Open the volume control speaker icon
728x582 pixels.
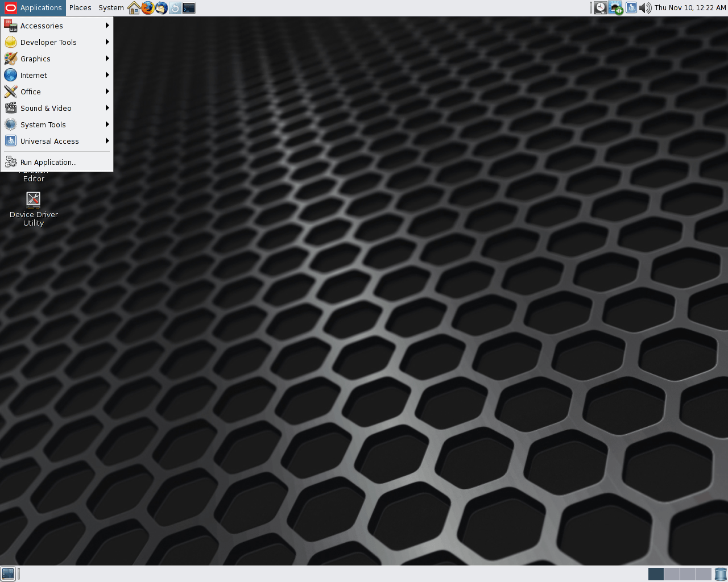(x=646, y=8)
